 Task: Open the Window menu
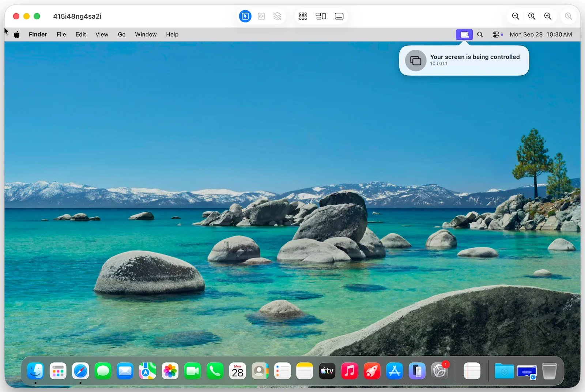coord(146,34)
